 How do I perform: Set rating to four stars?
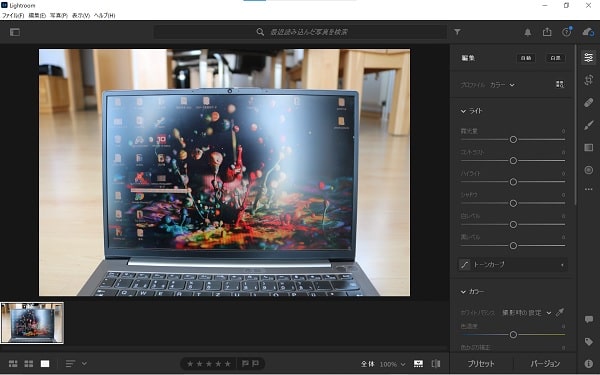(218, 364)
